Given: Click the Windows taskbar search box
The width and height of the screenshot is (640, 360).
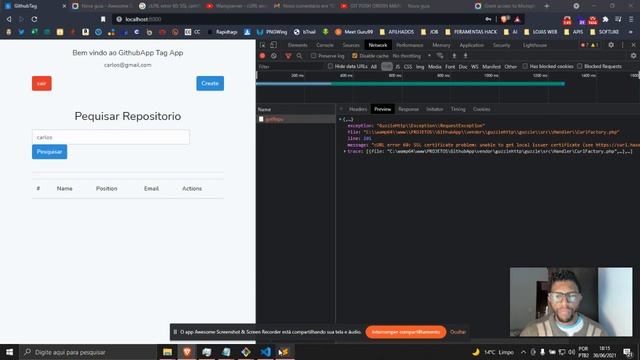Looking at the screenshot, I should 88,352.
